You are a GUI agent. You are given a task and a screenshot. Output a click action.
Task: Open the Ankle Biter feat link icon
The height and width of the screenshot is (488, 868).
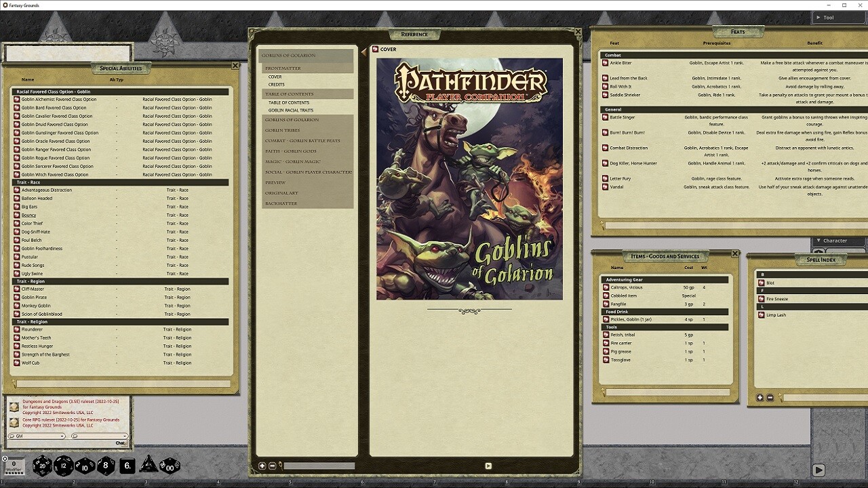pyautogui.click(x=606, y=63)
